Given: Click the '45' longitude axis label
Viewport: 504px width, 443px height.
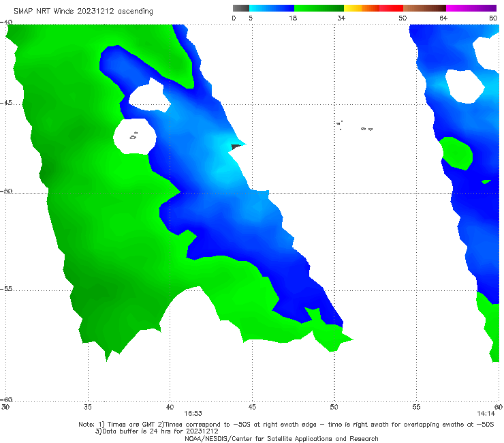Looking at the screenshot, I should pyautogui.click(x=252, y=407).
